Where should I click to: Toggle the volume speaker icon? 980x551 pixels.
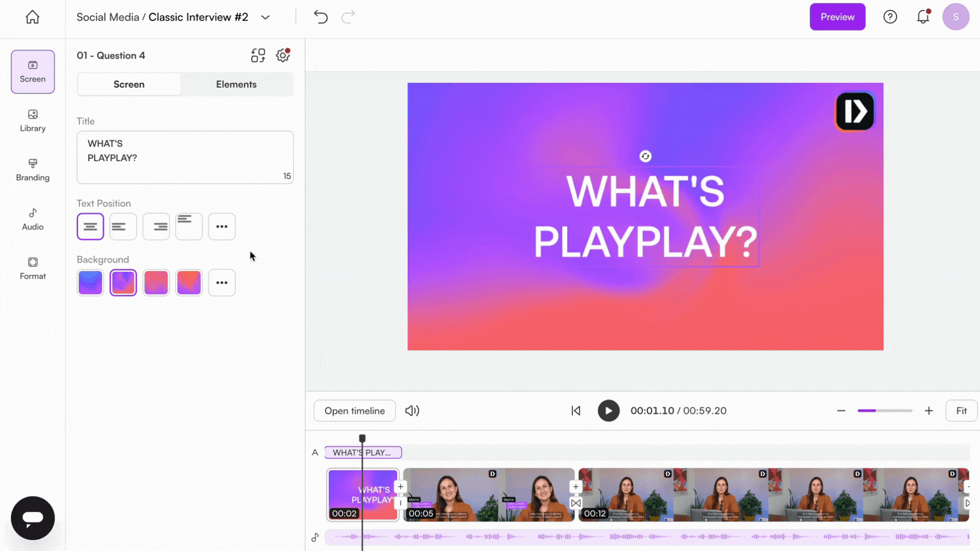pos(412,411)
